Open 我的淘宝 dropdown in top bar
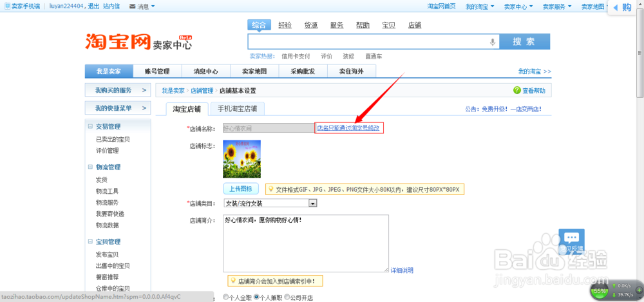 (x=479, y=6)
